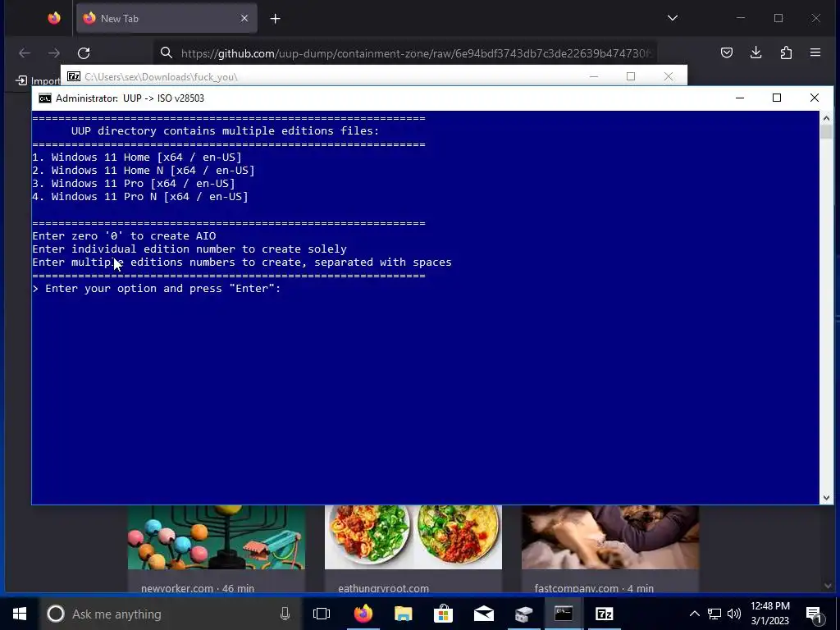
Task: Open network status tray icon
Action: pos(714,614)
